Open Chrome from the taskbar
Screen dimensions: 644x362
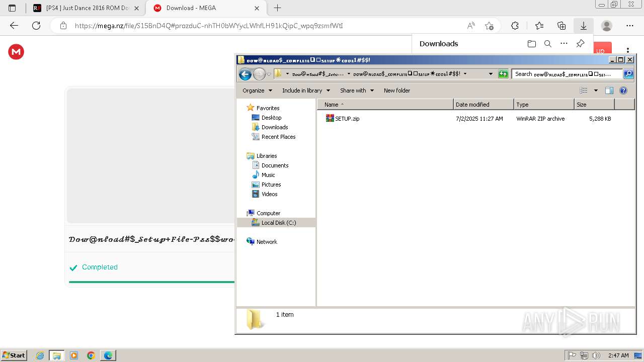click(91, 355)
